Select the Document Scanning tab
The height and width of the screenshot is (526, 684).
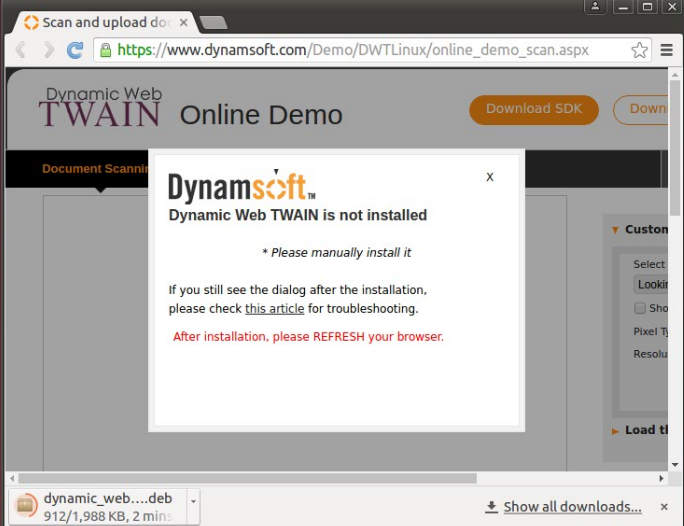tap(95, 169)
